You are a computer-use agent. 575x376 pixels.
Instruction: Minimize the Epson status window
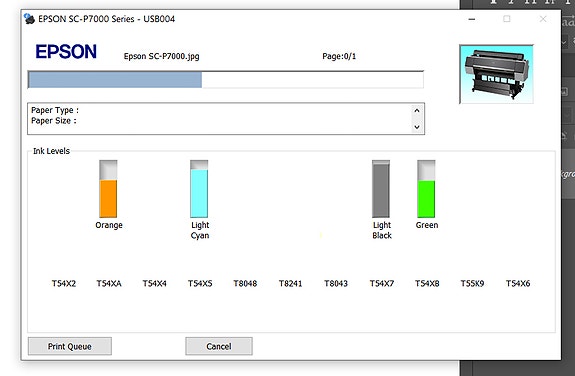(472, 19)
